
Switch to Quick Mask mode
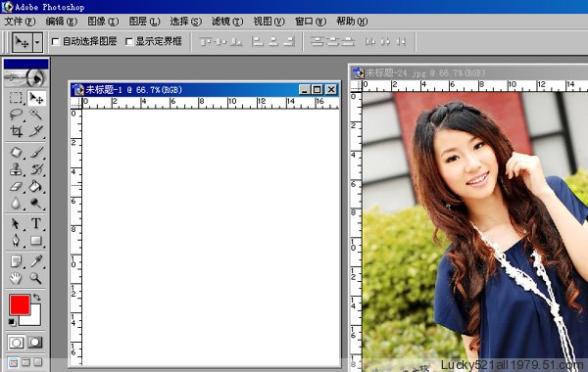pyautogui.click(x=35, y=342)
